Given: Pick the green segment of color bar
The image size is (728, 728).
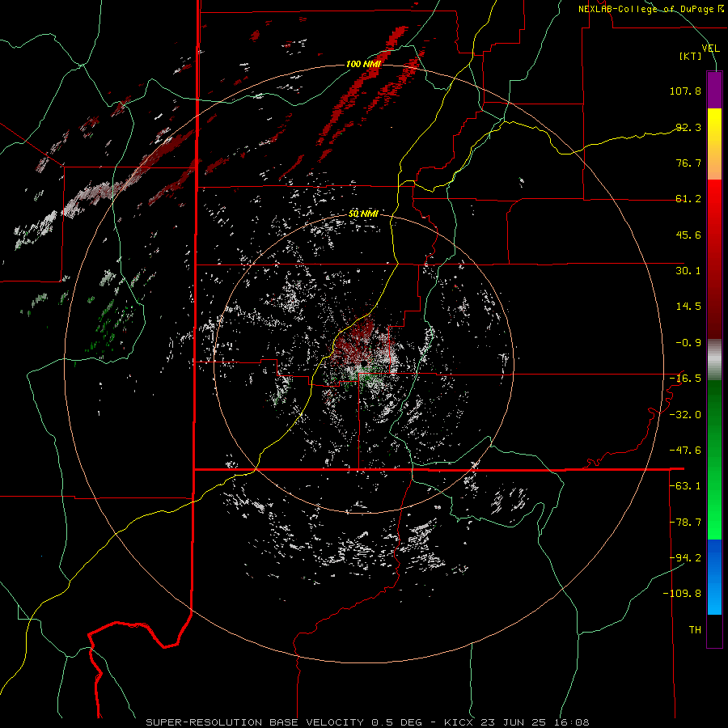Looking at the screenshot, I should (x=714, y=459).
